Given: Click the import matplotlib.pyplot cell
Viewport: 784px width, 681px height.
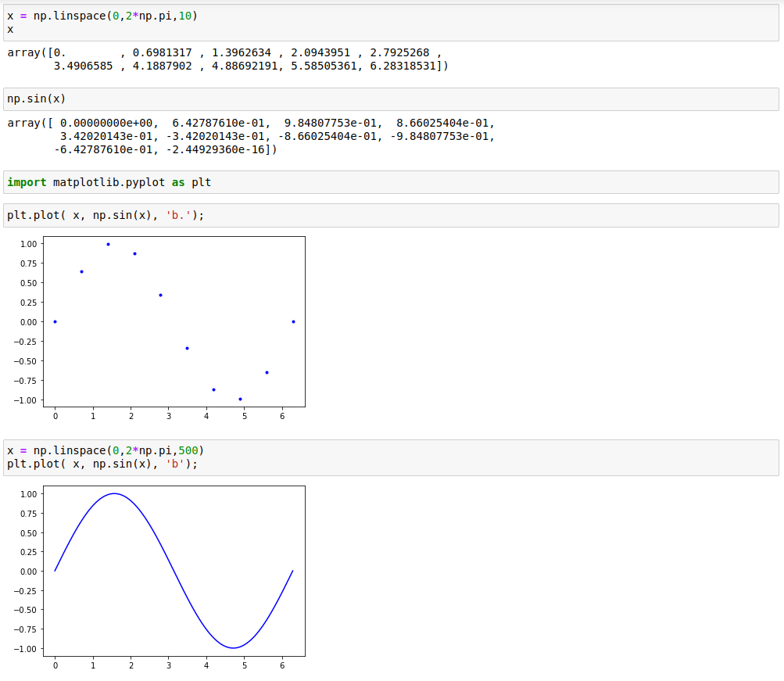Looking at the screenshot, I should 391,182.
